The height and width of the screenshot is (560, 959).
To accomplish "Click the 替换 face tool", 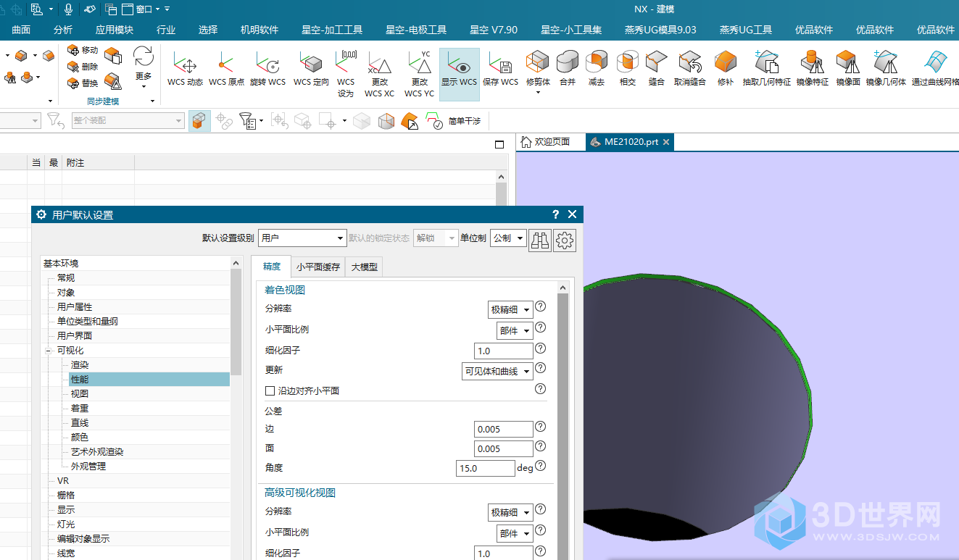I will coord(83,83).
